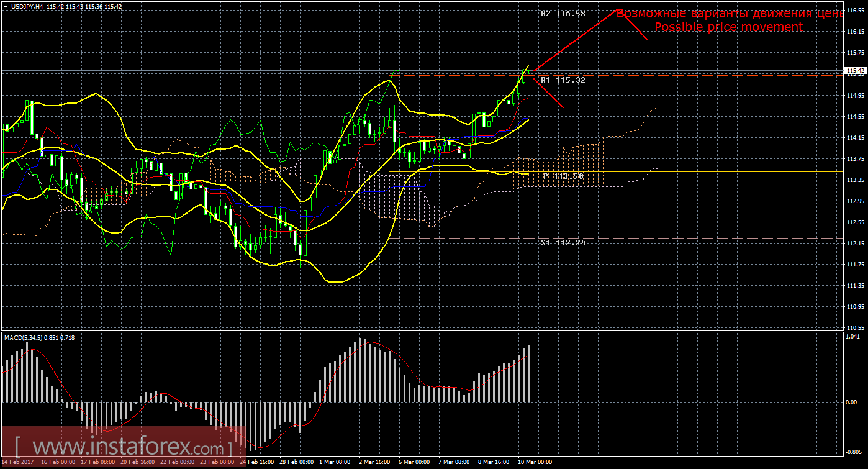This screenshot has height=469, width=868.
Task: Click the USDJPY,H4 chart title
Action: pos(26,6)
